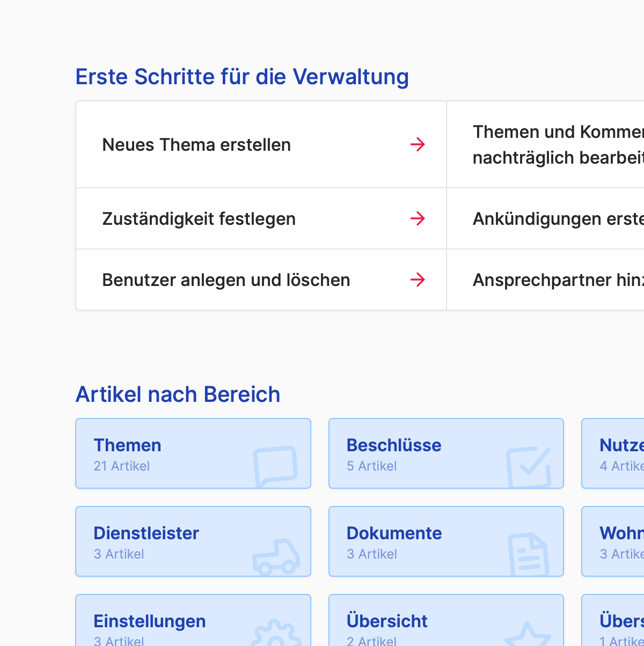The height and width of the screenshot is (646, 644).
Task: Open the Neues Thema erstellen article
Action: tap(196, 145)
